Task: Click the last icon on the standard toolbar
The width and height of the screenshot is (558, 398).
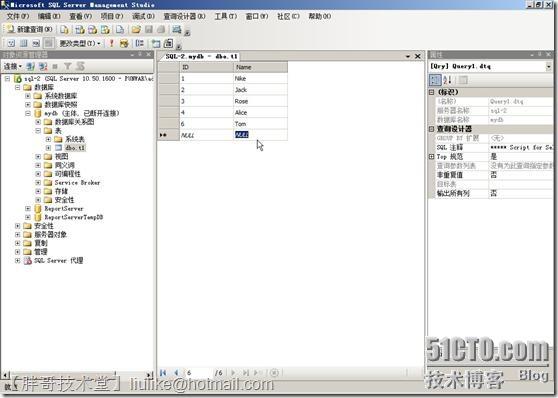Action: point(177,30)
